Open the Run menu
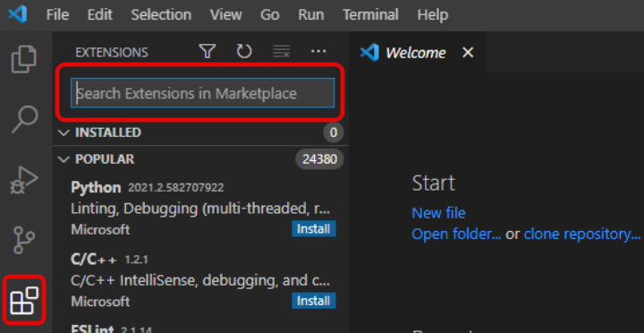The height and width of the screenshot is (333, 644). coord(311,15)
